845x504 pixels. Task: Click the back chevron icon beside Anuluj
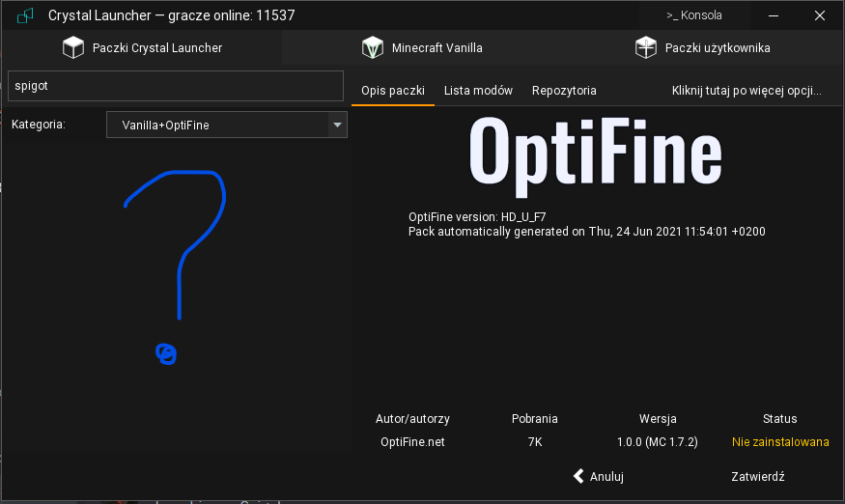578,476
